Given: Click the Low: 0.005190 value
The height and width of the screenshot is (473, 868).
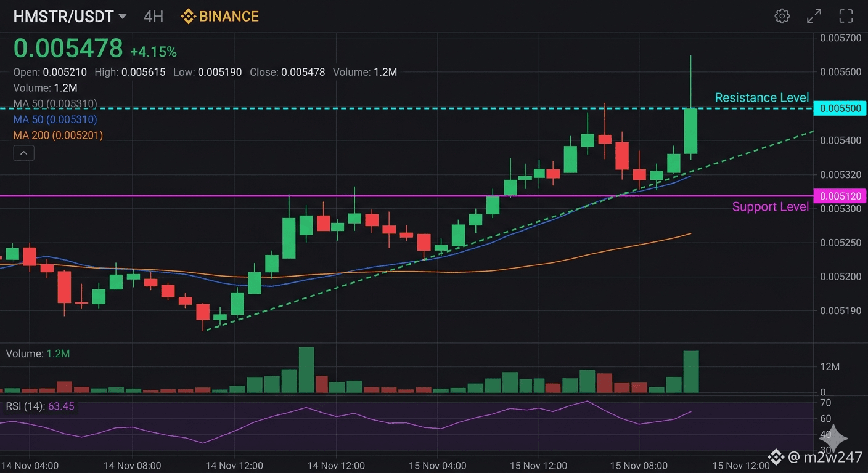Looking at the screenshot, I should 207,72.
